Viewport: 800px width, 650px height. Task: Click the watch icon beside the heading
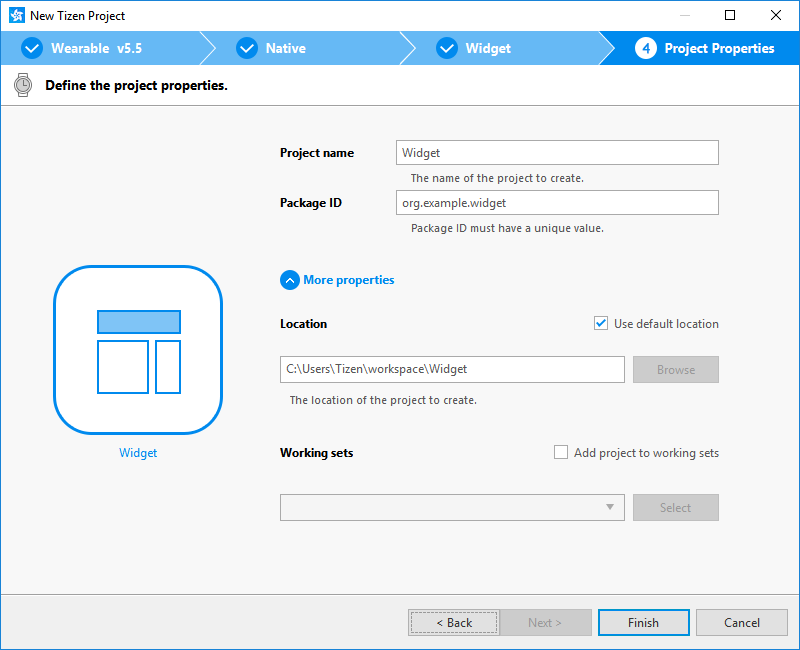click(x=23, y=85)
